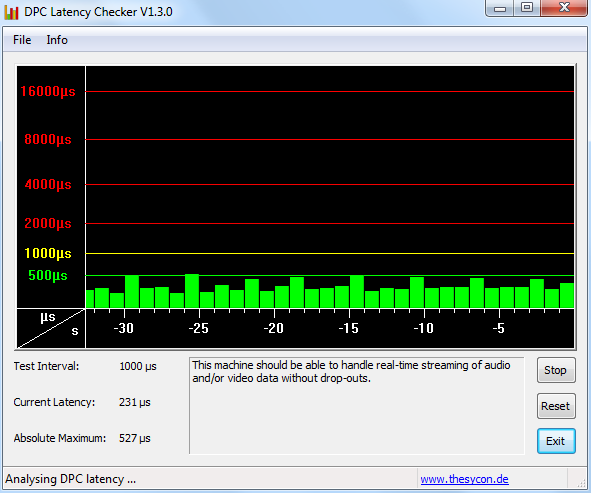The image size is (591, 493).
Task: Click the -5 time axis label
Action: coord(499,328)
